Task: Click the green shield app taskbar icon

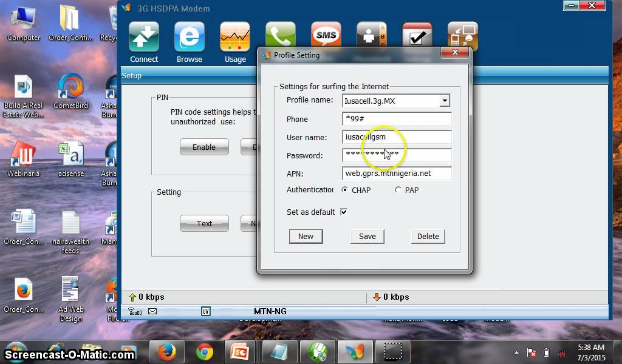Action: tap(316, 352)
